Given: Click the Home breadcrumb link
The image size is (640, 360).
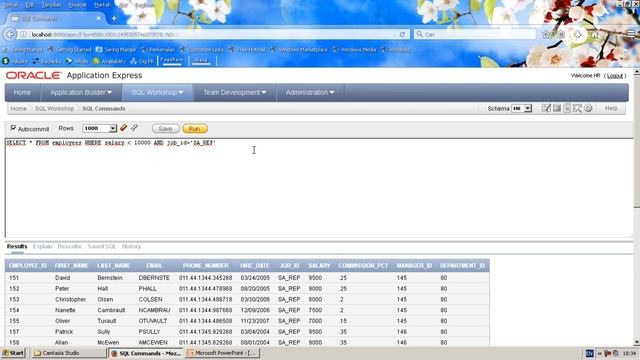Looking at the screenshot, I should tap(18, 109).
